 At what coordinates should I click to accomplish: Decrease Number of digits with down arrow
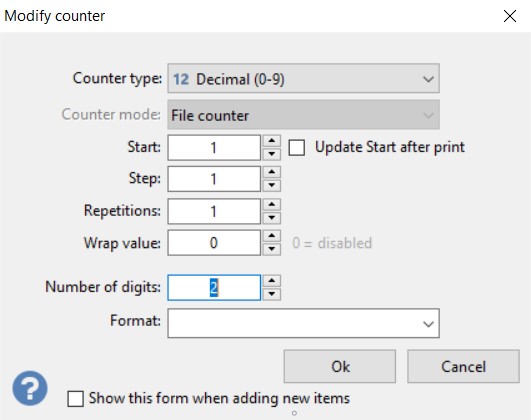[x=272, y=294]
